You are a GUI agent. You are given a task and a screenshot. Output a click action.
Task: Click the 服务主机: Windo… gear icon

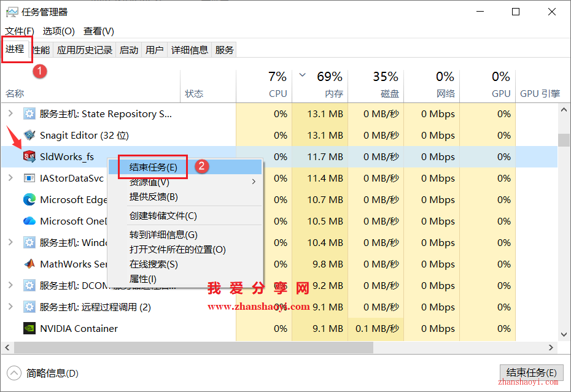click(x=29, y=242)
